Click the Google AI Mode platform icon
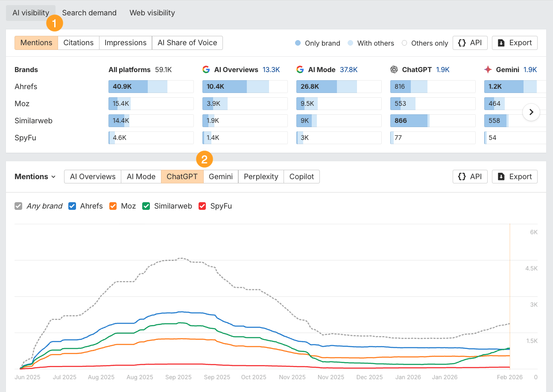The image size is (553, 392). (300, 70)
